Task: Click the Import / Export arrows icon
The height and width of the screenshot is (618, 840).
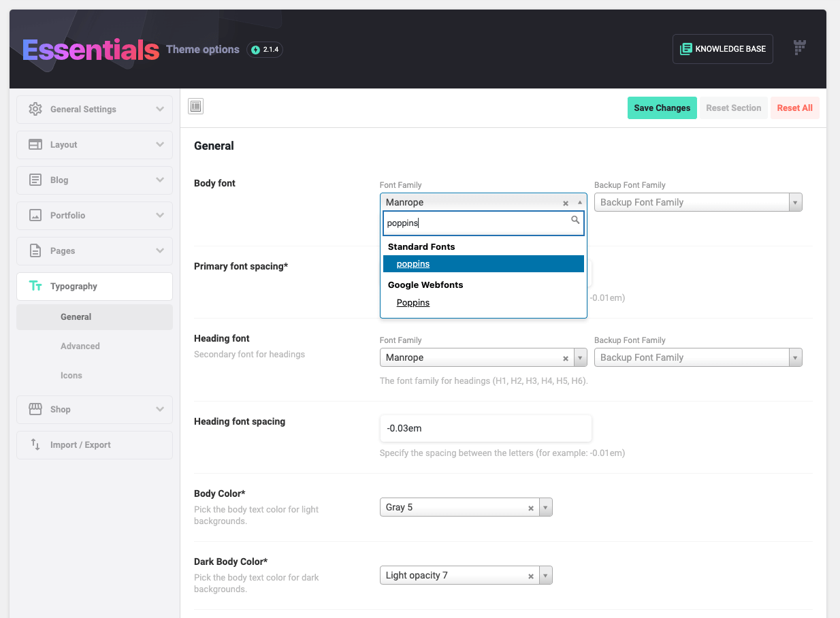Action: [x=35, y=444]
